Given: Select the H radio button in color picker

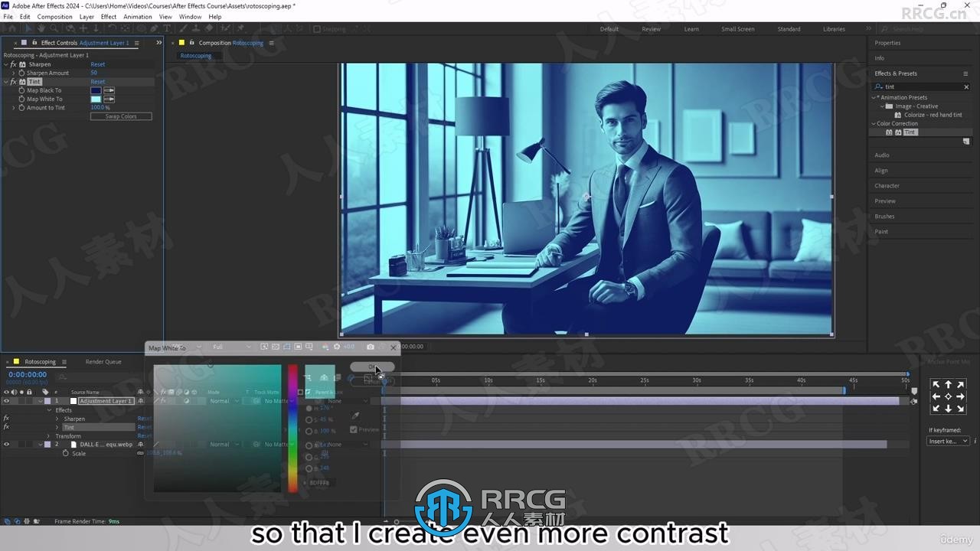Looking at the screenshot, I should coord(309,409).
